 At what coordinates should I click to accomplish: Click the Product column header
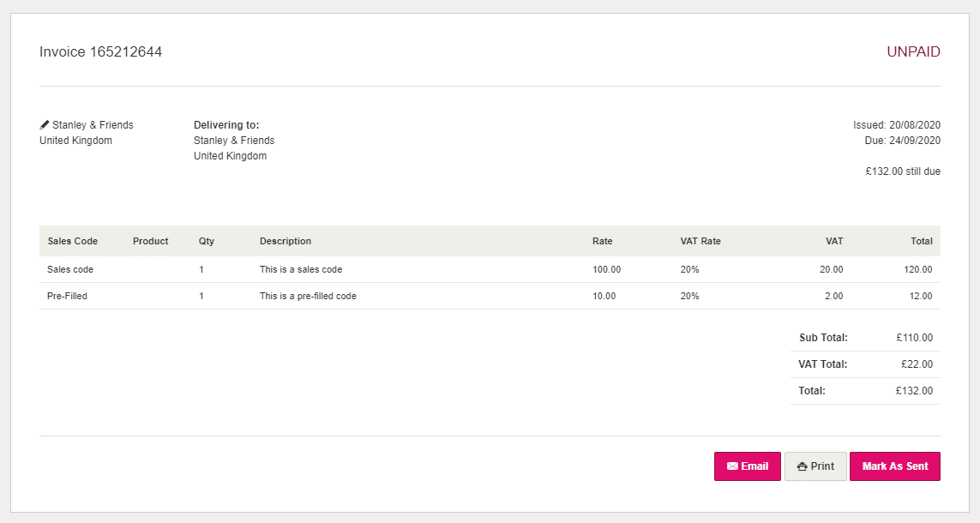150,241
